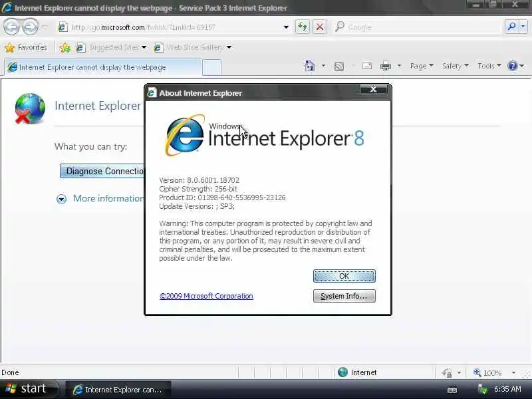Image resolution: width=532 pixels, height=399 pixels.
Task: Click the Home page icon
Action: 309,66
